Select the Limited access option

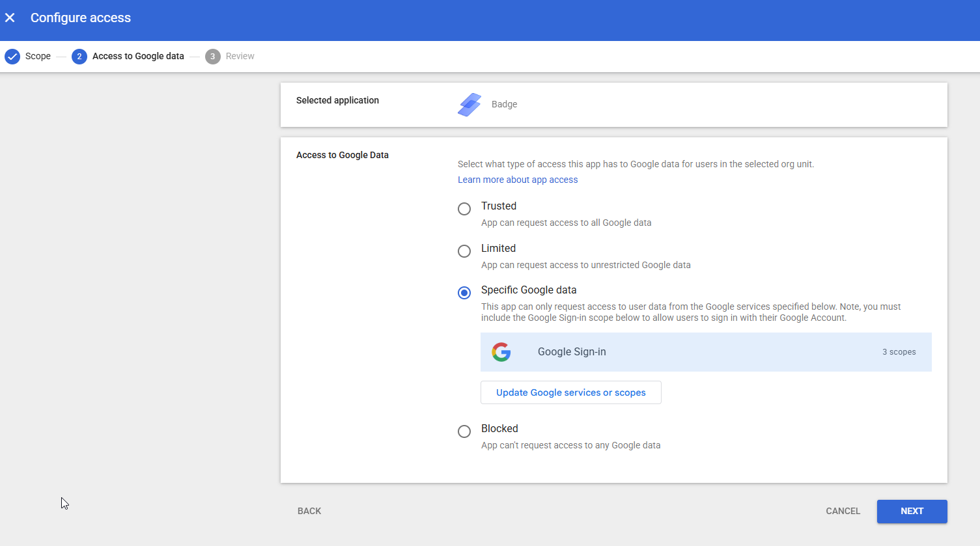pos(464,251)
